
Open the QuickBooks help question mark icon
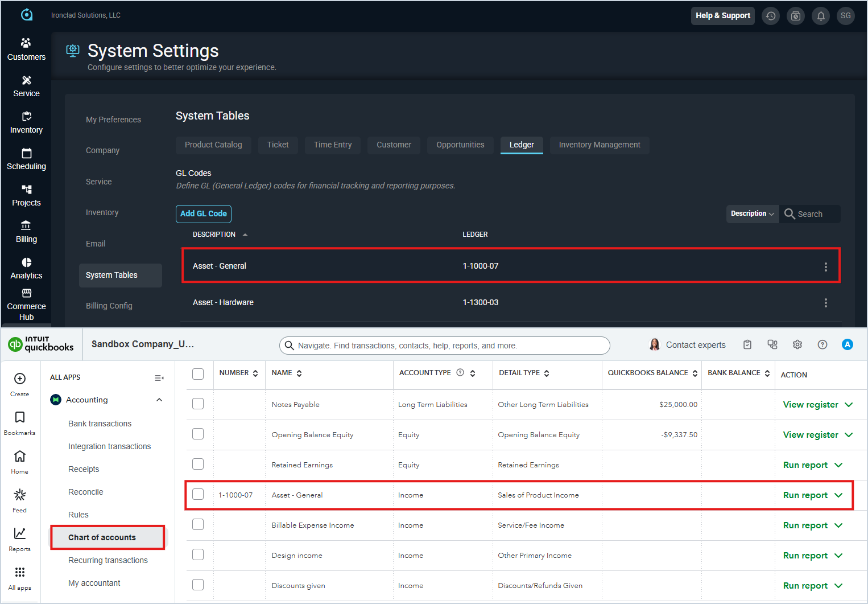(x=822, y=344)
